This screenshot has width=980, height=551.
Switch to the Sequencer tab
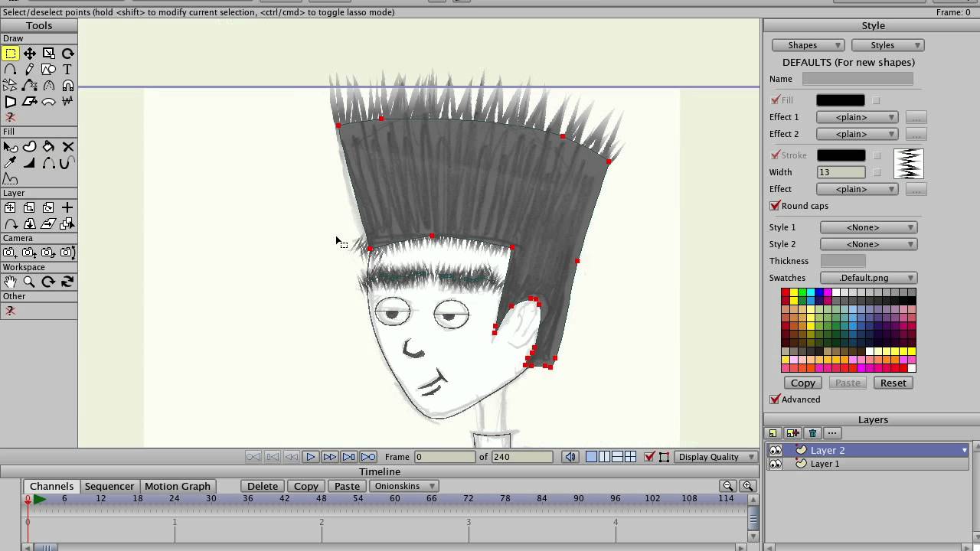pyautogui.click(x=109, y=486)
